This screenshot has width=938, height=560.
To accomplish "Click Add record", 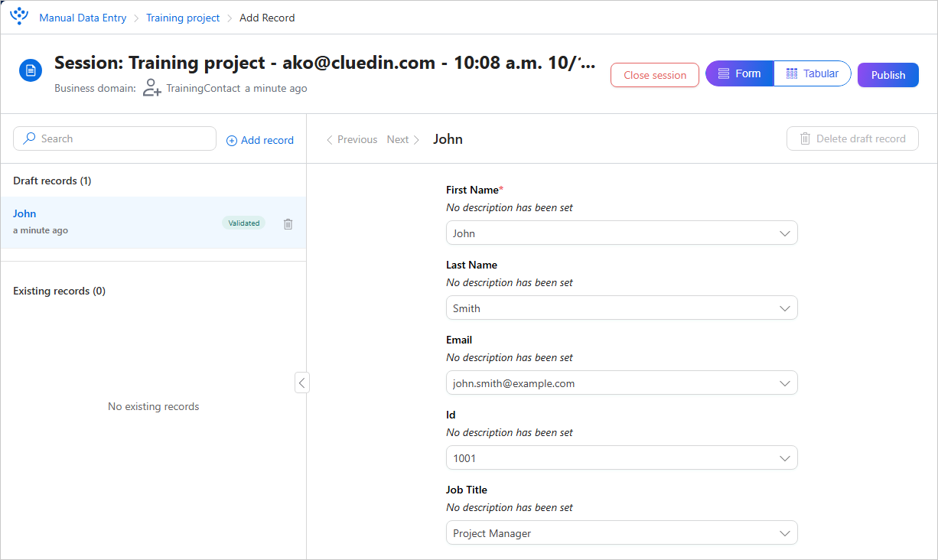I will tap(260, 140).
